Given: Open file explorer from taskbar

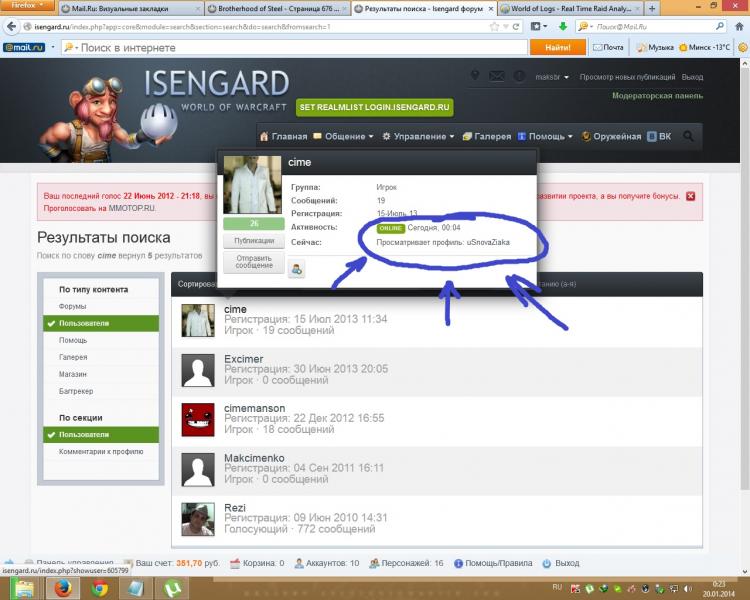Looking at the screenshot, I should pyautogui.click(x=23, y=588).
